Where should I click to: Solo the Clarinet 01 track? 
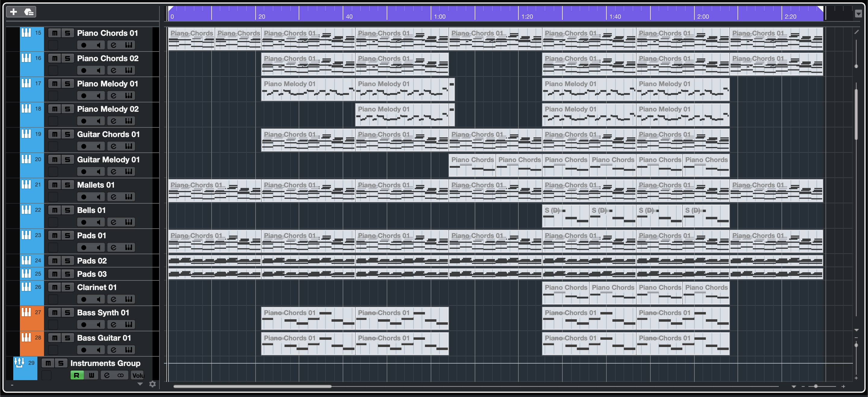(x=68, y=287)
